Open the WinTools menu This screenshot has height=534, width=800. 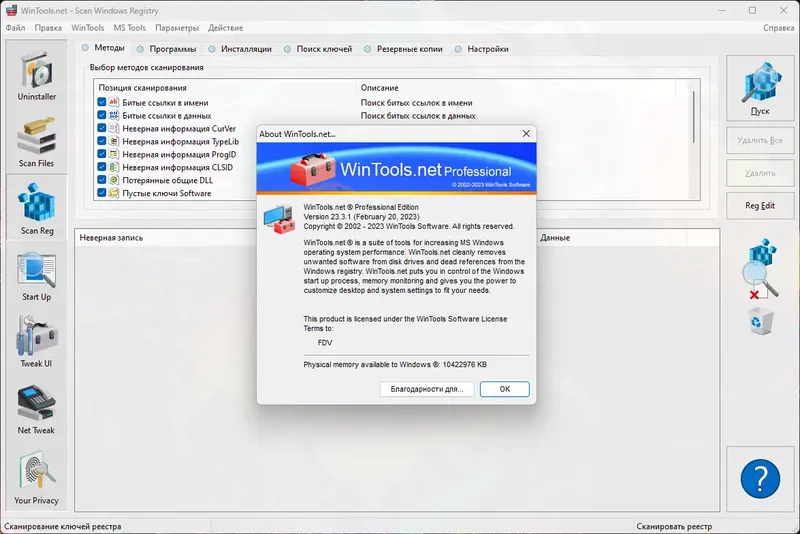click(87, 28)
